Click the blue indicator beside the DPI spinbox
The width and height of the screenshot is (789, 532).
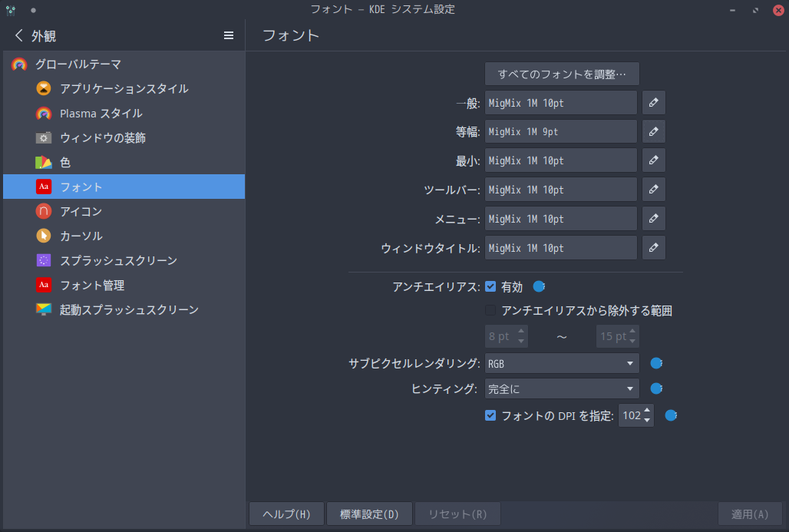point(671,415)
